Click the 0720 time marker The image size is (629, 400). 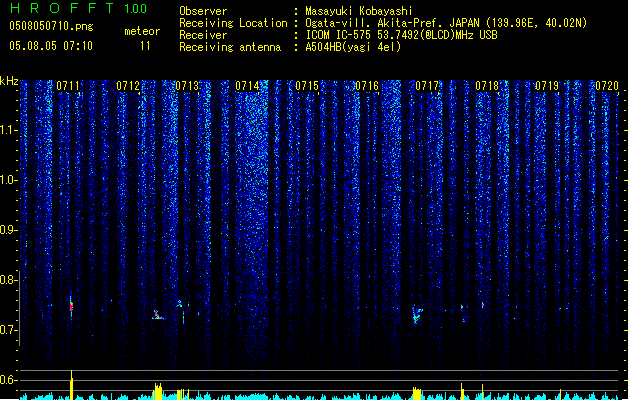click(x=607, y=86)
